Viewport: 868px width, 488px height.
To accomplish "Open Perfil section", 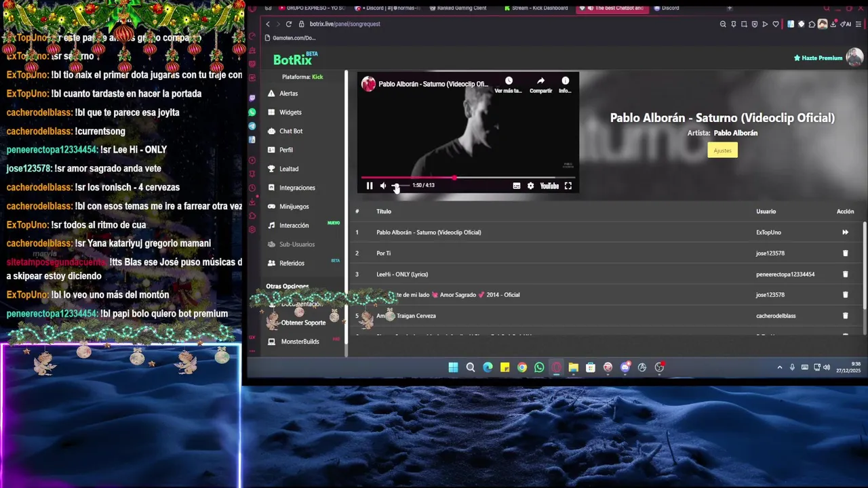I will [x=286, y=150].
